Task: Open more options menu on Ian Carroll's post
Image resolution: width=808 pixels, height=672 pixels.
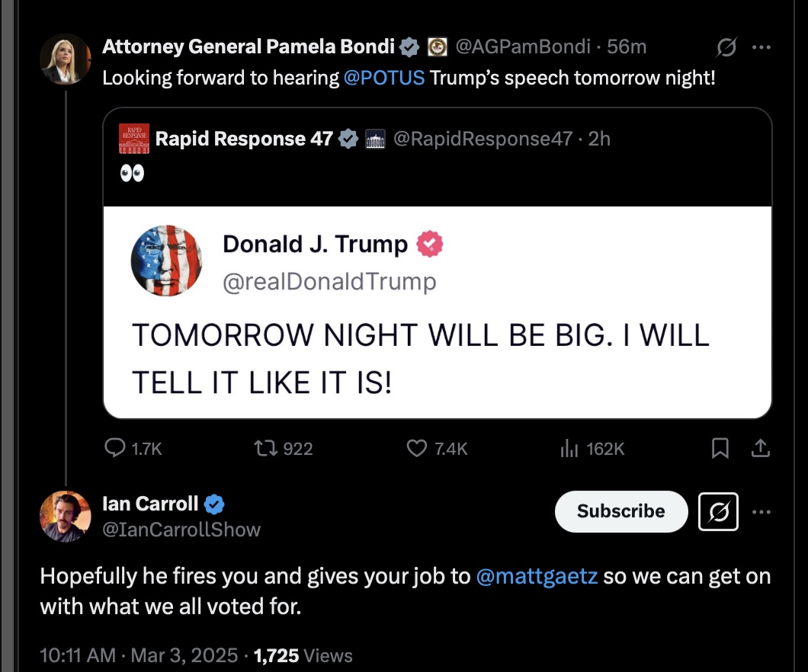Action: [x=761, y=512]
